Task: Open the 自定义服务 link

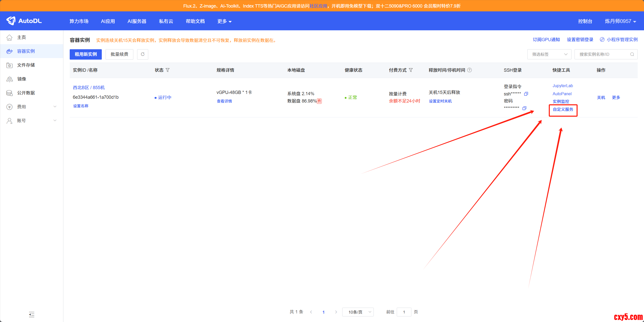Action: pos(563,109)
